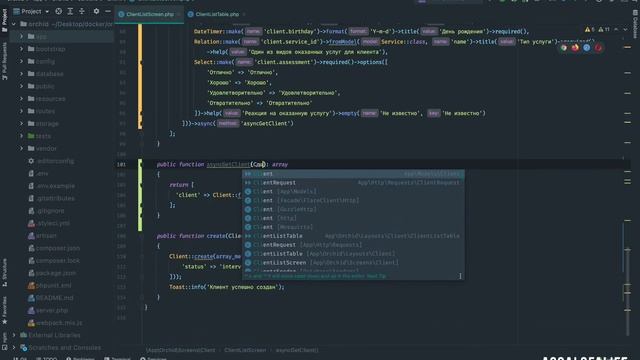Open the Structure tool window
The width and height of the screenshot is (640, 360).
(4, 272)
